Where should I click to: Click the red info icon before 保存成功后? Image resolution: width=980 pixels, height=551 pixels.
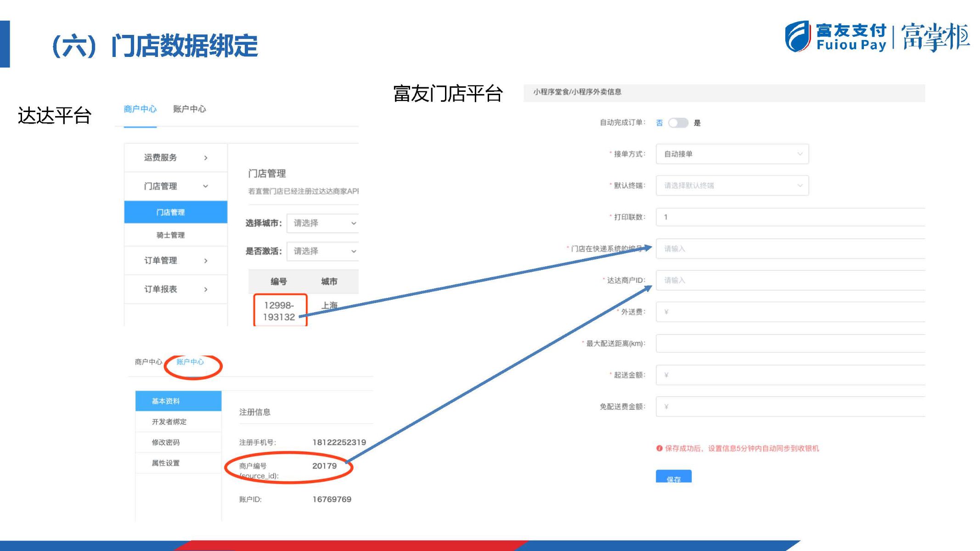pyautogui.click(x=659, y=448)
